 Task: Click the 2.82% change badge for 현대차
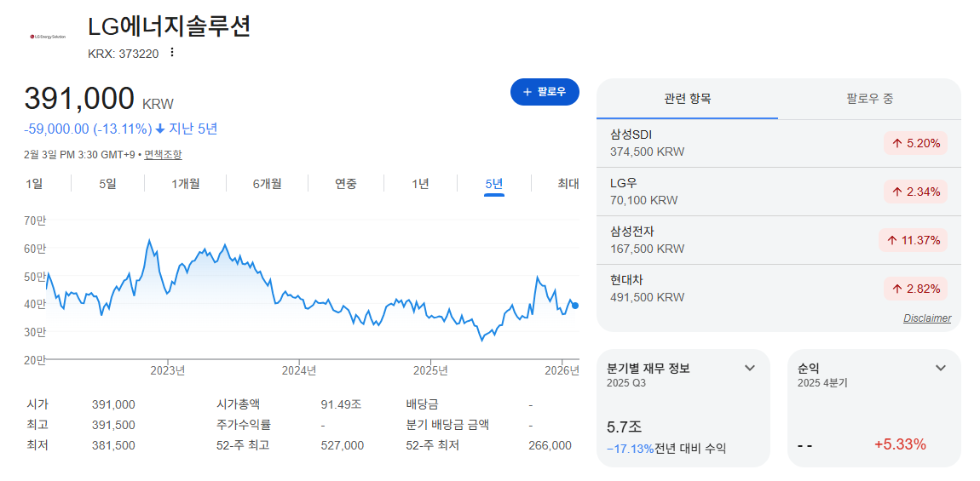(915, 289)
